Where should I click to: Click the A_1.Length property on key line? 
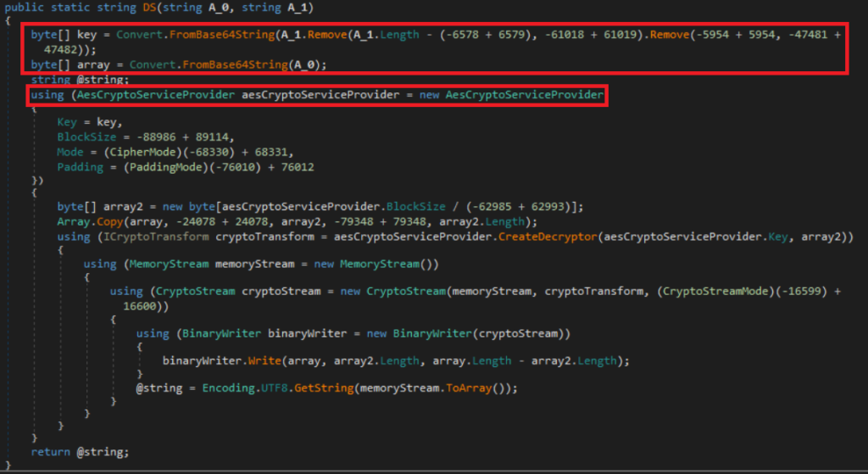[369, 35]
